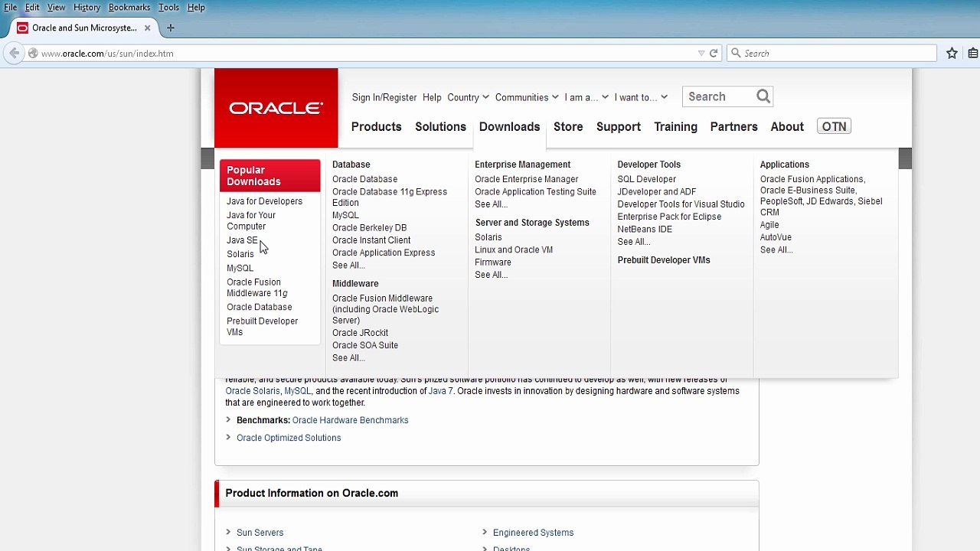The width and height of the screenshot is (980, 551).
Task: Open the Oracle Enterprise Manager link
Action: tap(527, 179)
